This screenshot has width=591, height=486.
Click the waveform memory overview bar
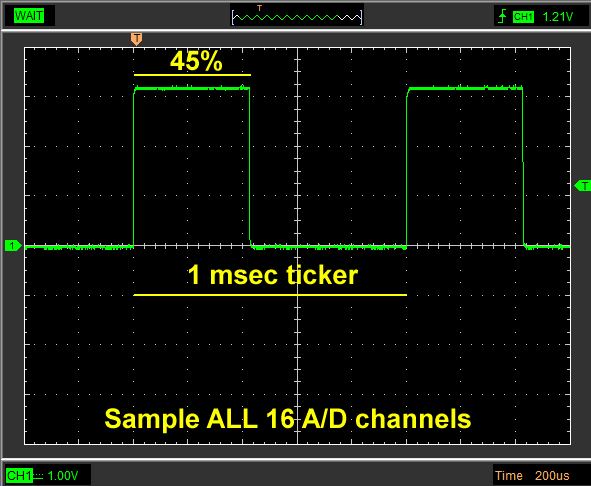click(x=297, y=17)
